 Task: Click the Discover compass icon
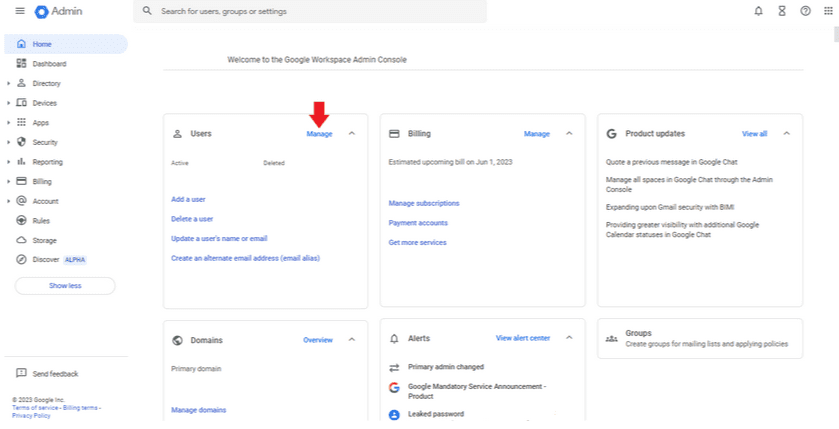[21, 259]
